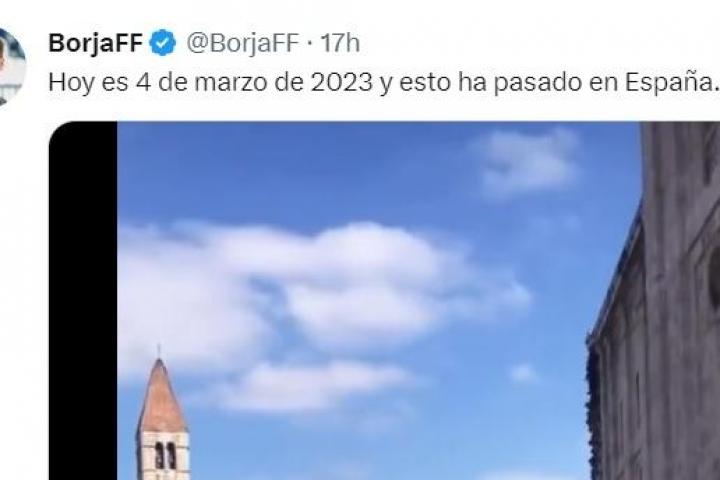Open the BorjaFF display name link
The width and height of the screenshot is (720, 480).
96,43
